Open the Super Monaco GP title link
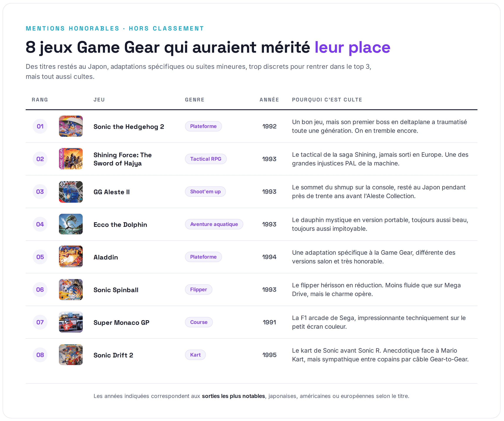 (x=121, y=323)
